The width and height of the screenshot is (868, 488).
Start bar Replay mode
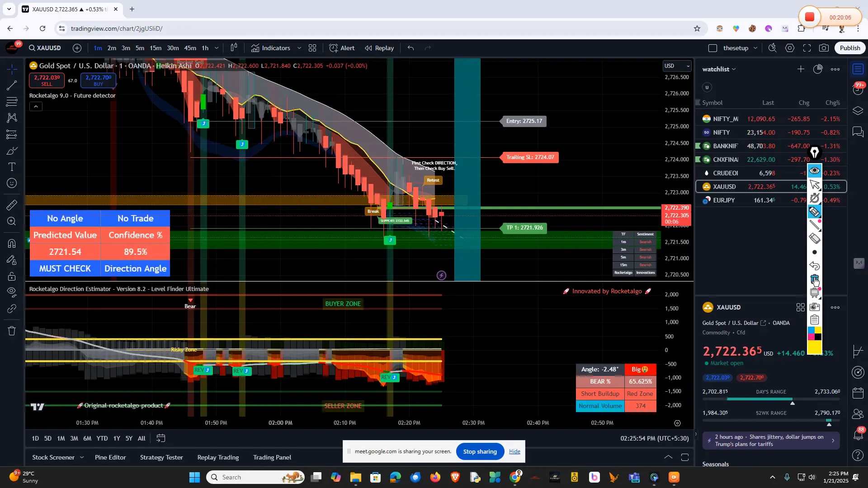coord(379,48)
